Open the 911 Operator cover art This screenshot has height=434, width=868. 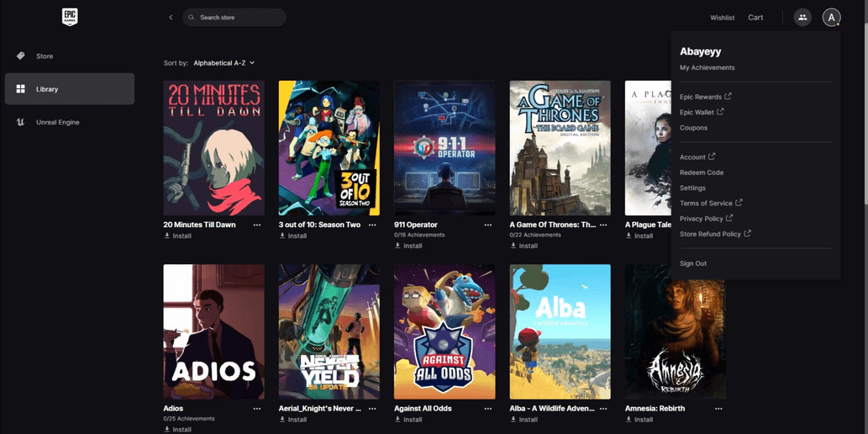coord(445,148)
